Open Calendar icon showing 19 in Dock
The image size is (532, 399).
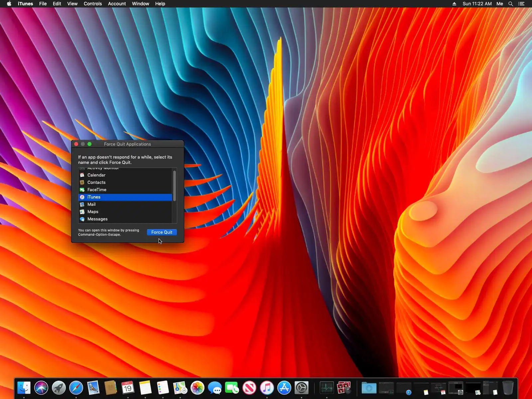(x=128, y=388)
